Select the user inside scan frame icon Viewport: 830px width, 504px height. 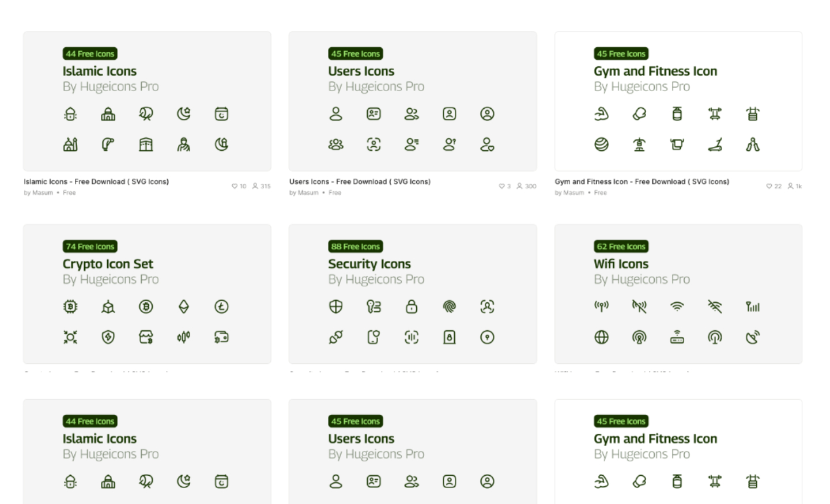(x=373, y=145)
